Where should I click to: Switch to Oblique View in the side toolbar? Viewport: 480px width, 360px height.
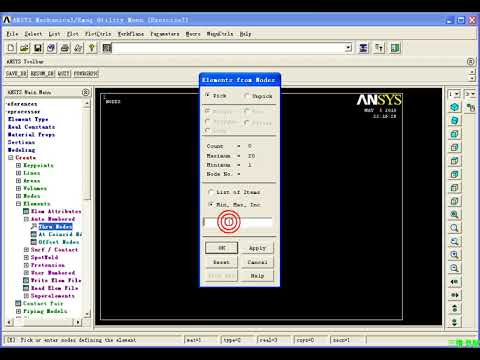(x=454, y=120)
